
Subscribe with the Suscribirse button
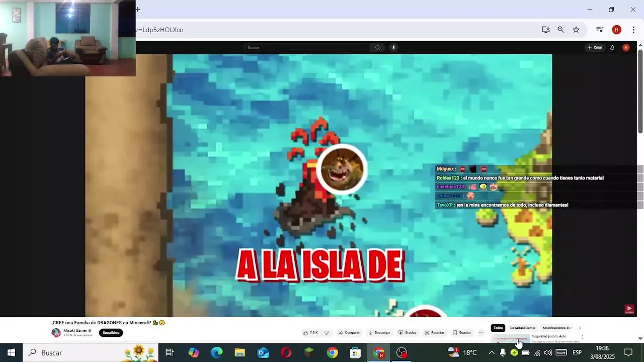pyautogui.click(x=111, y=332)
